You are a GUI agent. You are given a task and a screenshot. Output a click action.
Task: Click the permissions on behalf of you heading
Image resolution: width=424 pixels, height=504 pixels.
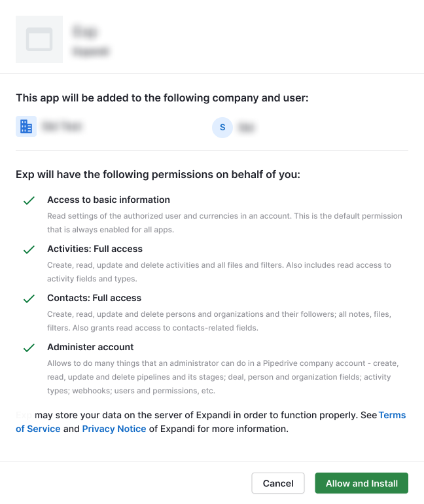158,175
